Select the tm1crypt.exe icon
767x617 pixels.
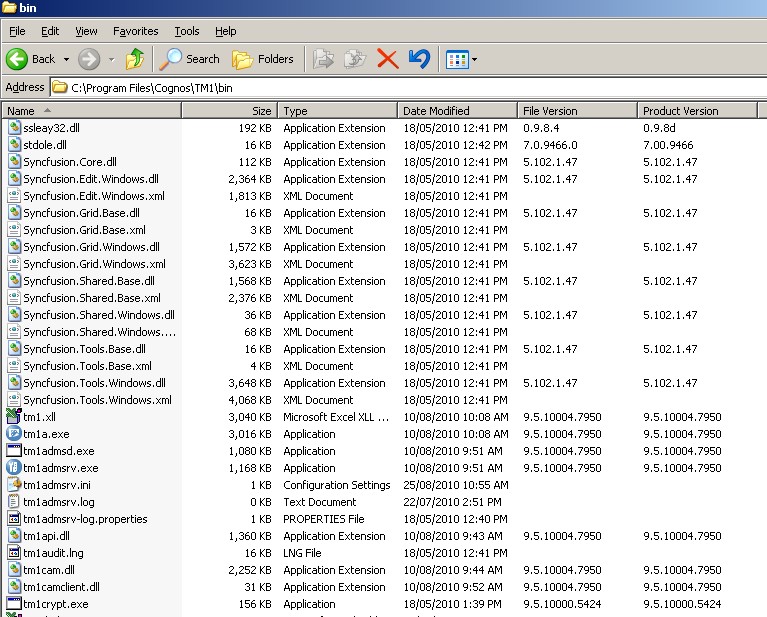point(14,604)
